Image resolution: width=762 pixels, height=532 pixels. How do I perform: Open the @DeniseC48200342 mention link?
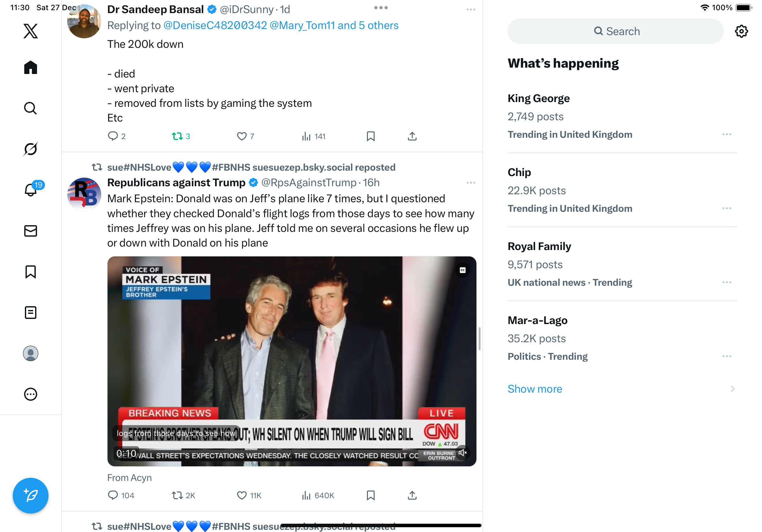(x=215, y=26)
